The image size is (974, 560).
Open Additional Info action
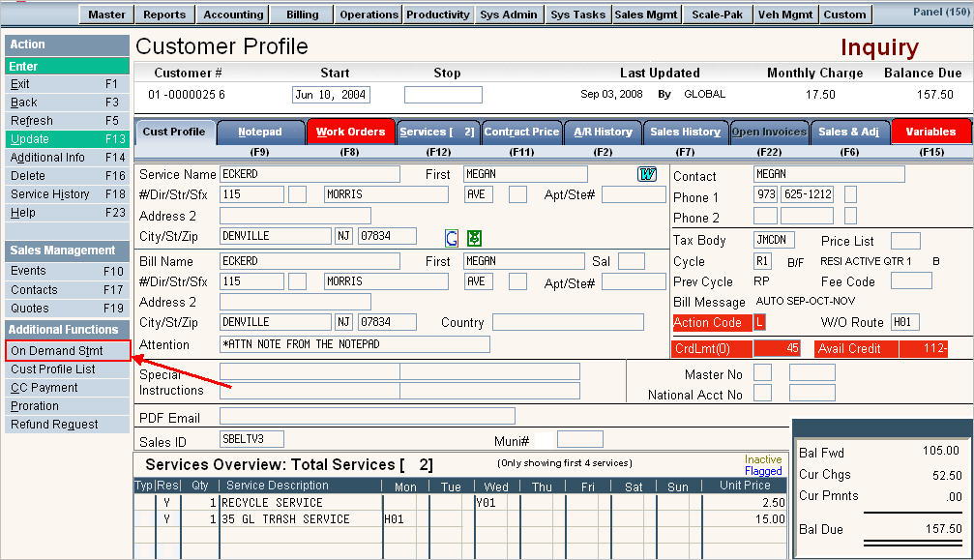[67, 157]
